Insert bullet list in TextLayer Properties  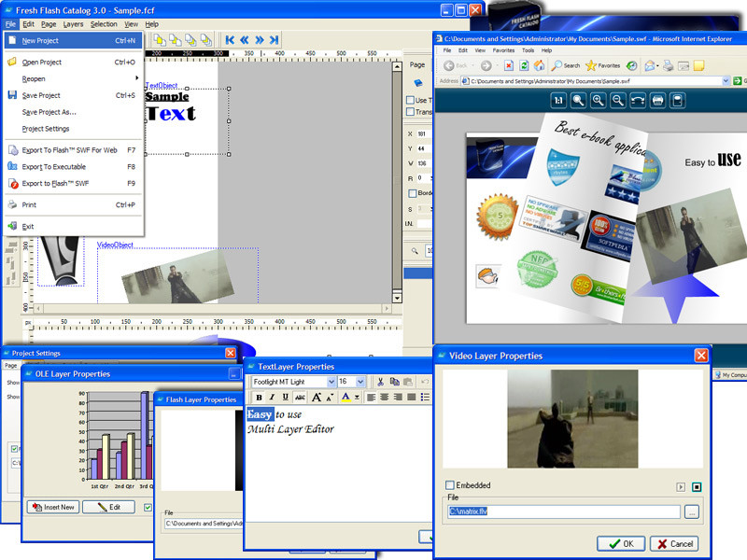pyautogui.click(x=425, y=398)
